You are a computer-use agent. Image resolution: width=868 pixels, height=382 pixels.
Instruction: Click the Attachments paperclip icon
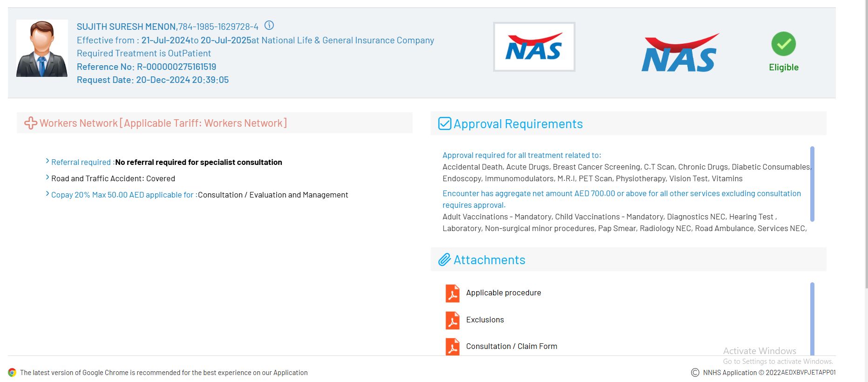tap(445, 259)
